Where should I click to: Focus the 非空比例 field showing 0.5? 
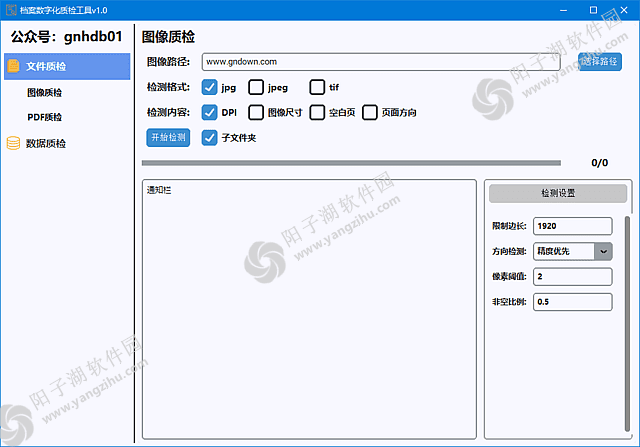(572, 302)
